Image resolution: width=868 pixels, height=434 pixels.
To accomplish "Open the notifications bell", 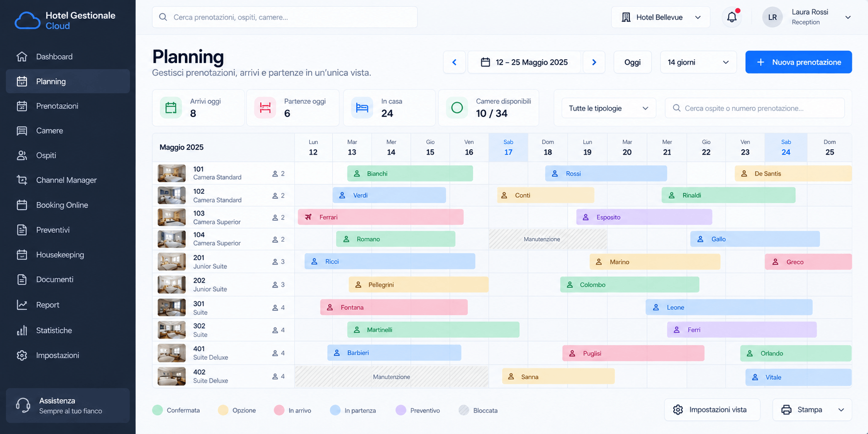I will pos(731,17).
